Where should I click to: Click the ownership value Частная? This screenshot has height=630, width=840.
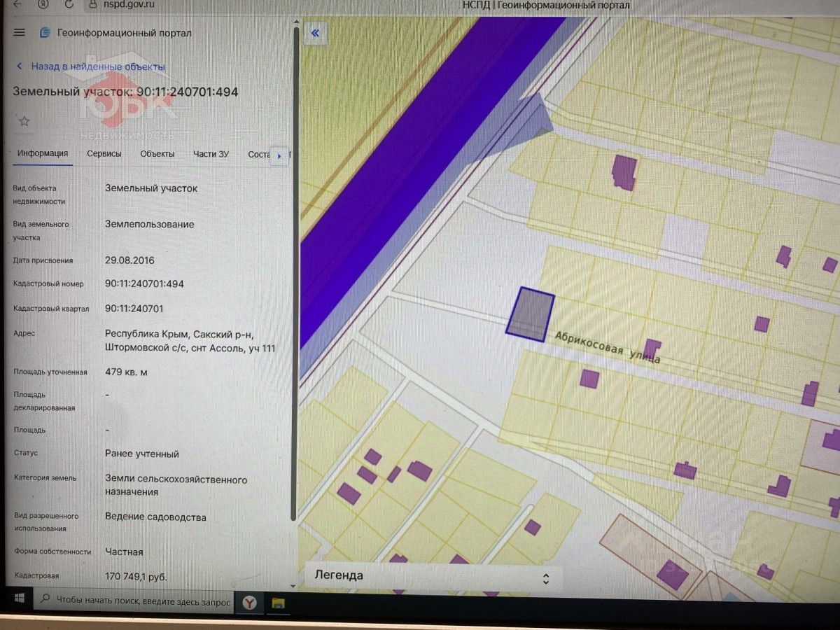tap(124, 552)
